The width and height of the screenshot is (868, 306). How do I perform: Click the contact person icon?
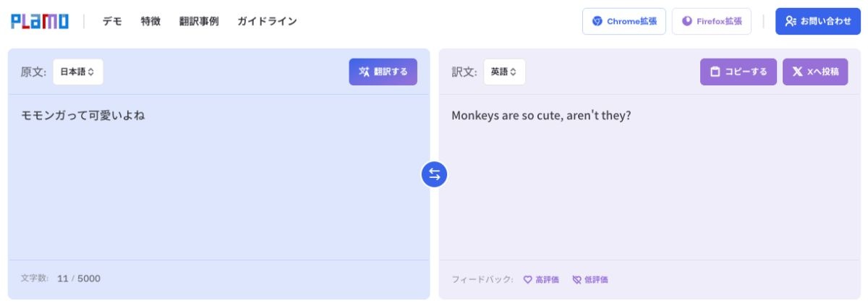(x=791, y=21)
